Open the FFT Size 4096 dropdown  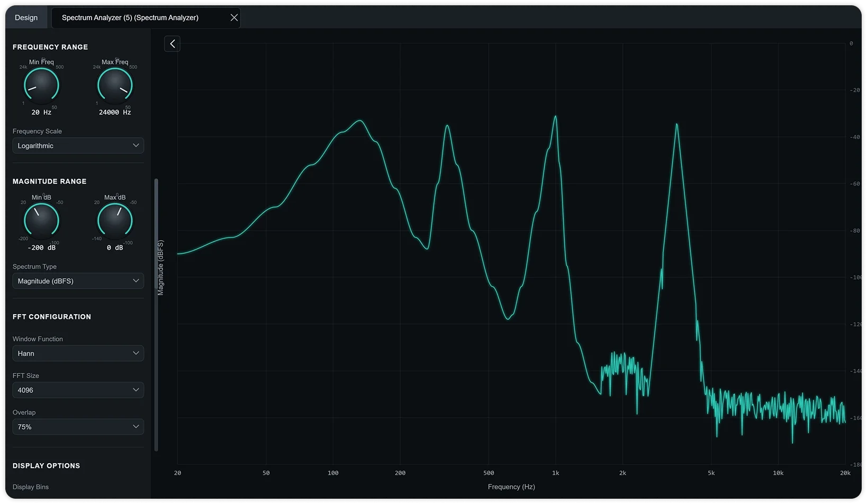click(78, 390)
